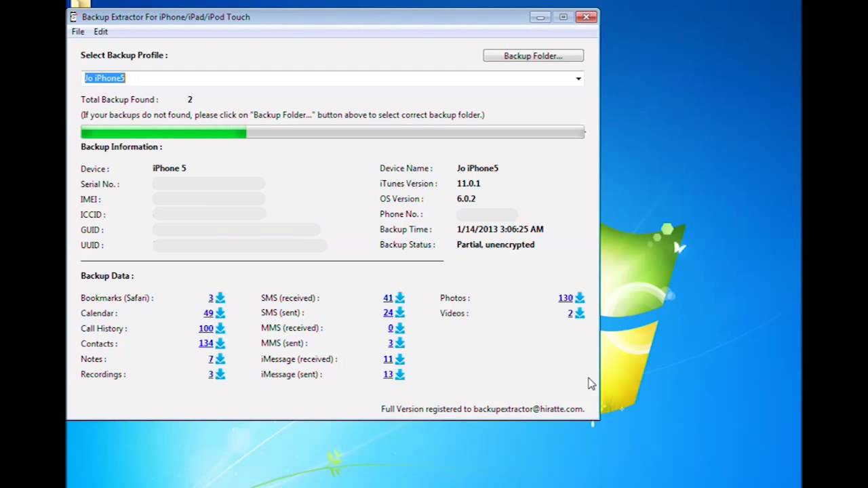Click download icon for SMS (sent)
Viewport: 868px width, 488px height.
pos(399,312)
